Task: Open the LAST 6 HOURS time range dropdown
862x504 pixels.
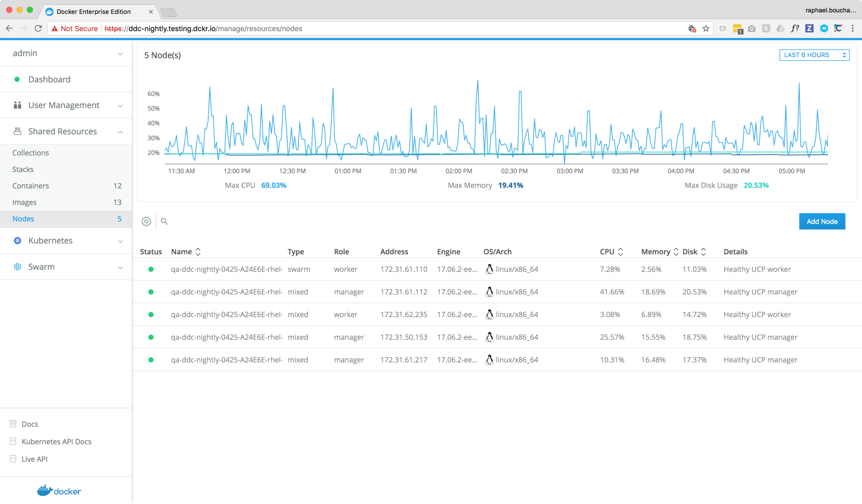Action: pos(814,55)
